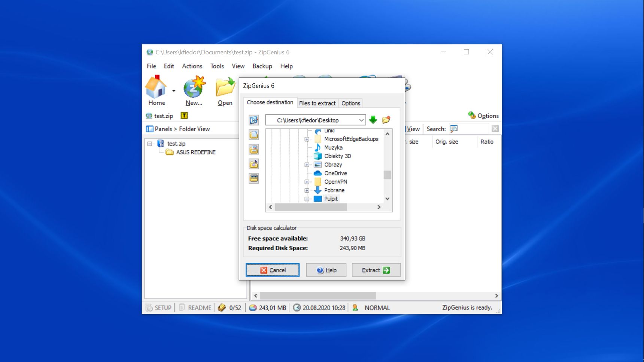The height and width of the screenshot is (362, 644).
Task: Click the Extract button
Action: [376, 270]
